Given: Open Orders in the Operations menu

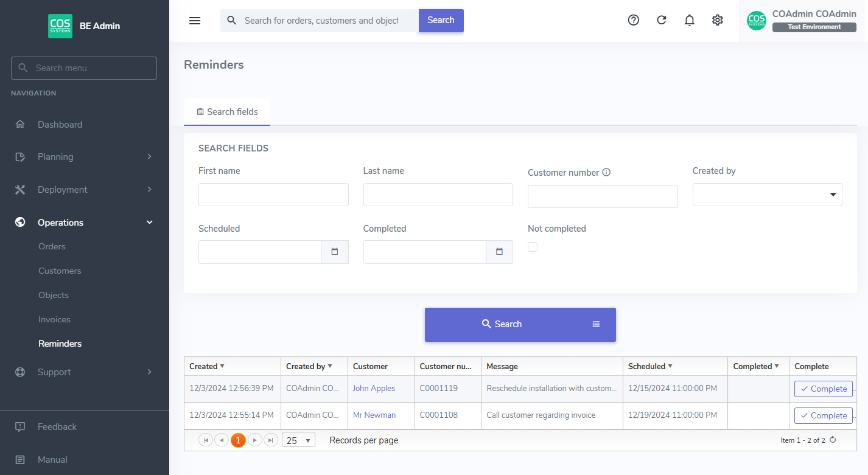Looking at the screenshot, I should click(x=52, y=246).
